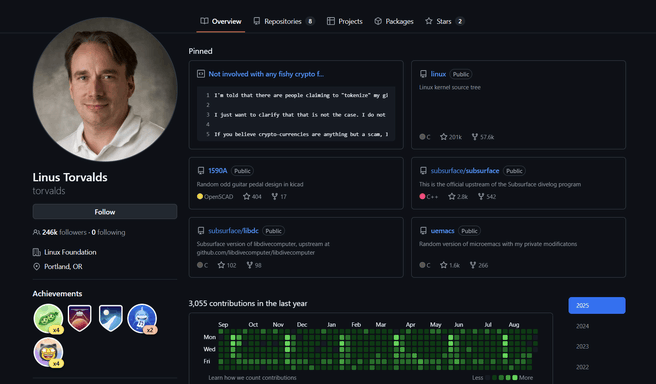View libdc repository 102 stars

pyautogui.click(x=227, y=265)
